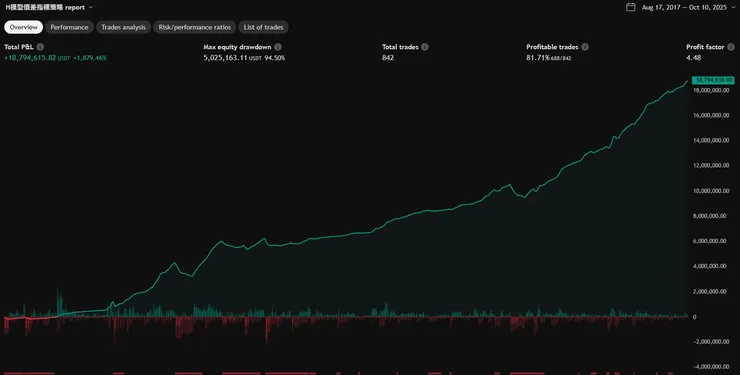740x375 pixels.
Task: Open the Risk/performance ratios tab
Action: pyautogui.click(x=194, y=27)
